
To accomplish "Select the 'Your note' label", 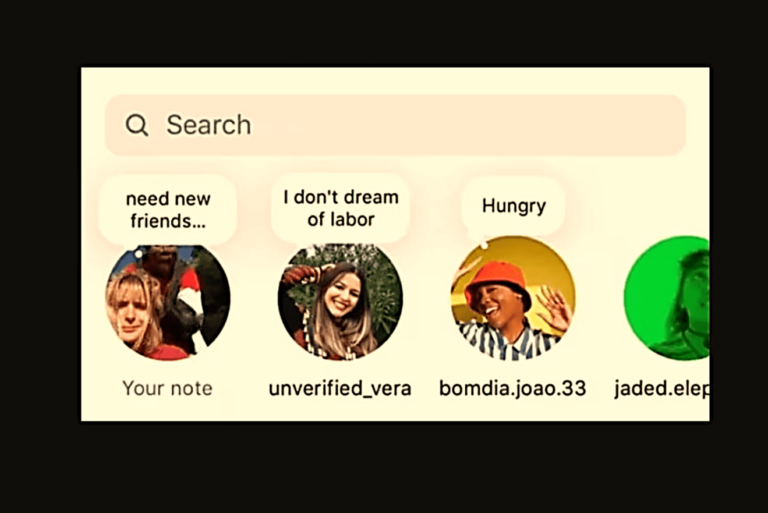I will pyautogui.click(x=168, y=388).
